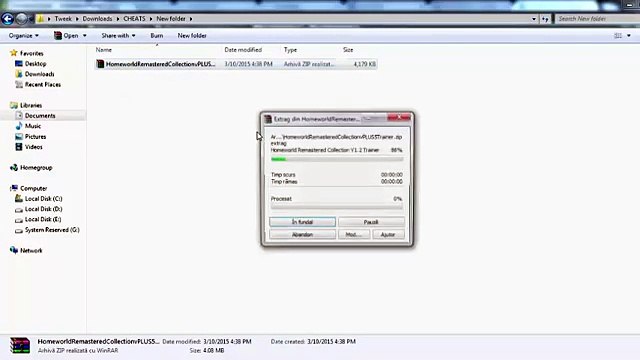Click Burn in the toolbar
Viewport: 640px width, 360px height.
[x=157, y=36]
